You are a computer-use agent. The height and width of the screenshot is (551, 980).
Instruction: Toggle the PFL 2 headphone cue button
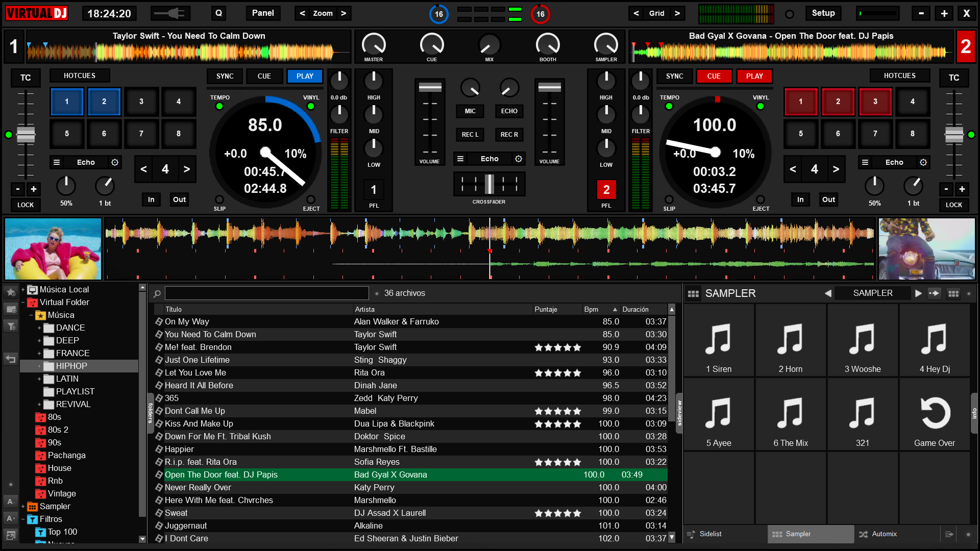[606, 190]
